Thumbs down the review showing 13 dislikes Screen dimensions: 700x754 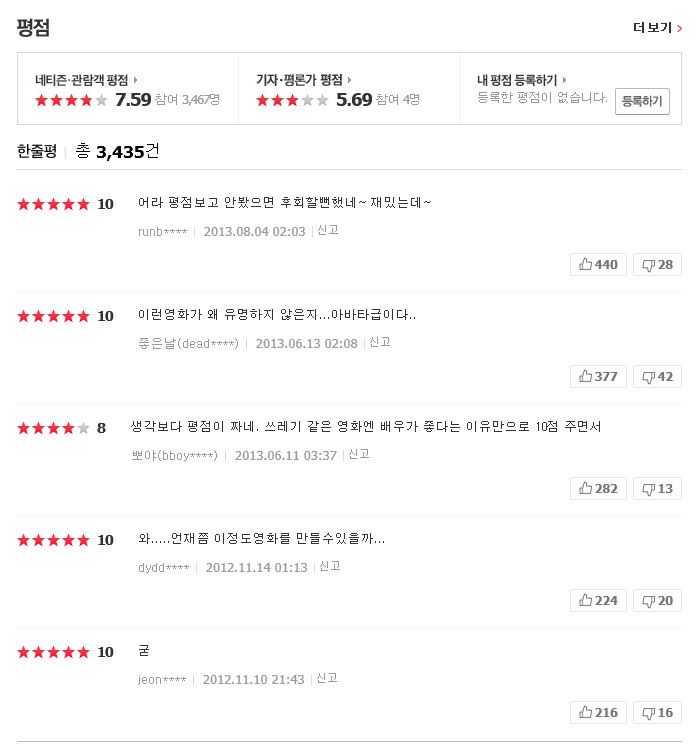(657, 489)
